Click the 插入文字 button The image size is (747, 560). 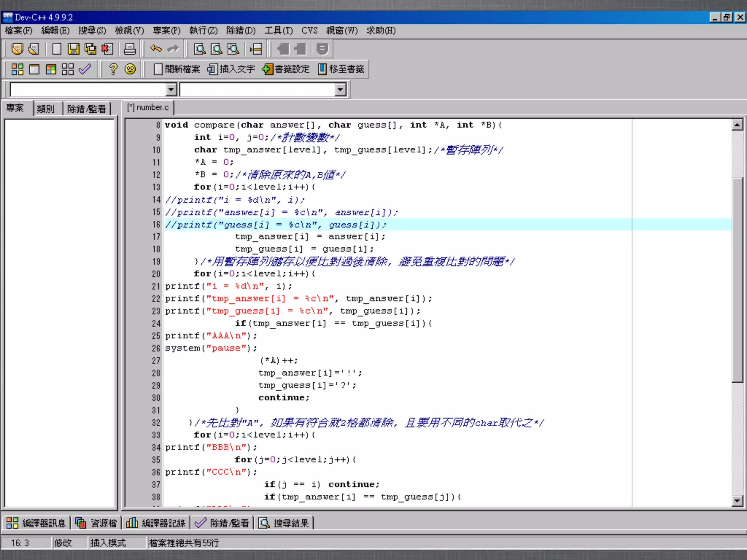coord(231,69)
